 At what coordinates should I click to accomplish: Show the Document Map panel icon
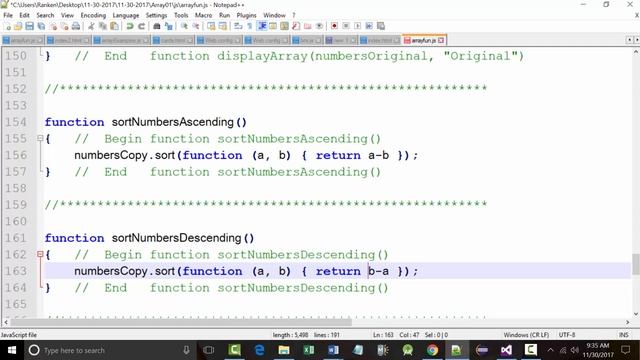[x=284, y=26]
